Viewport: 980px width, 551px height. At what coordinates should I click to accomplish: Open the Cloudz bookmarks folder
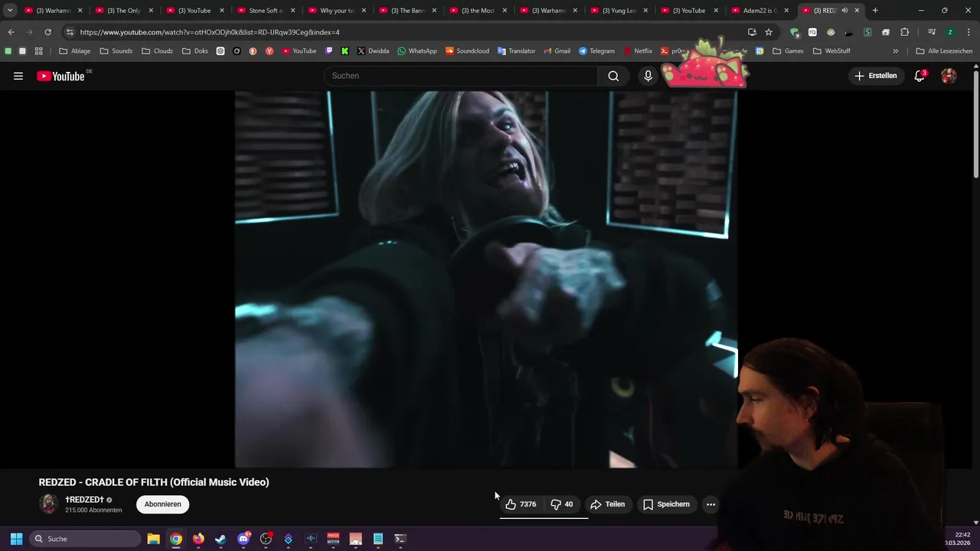pyautogui.click(x=157, y=51)
